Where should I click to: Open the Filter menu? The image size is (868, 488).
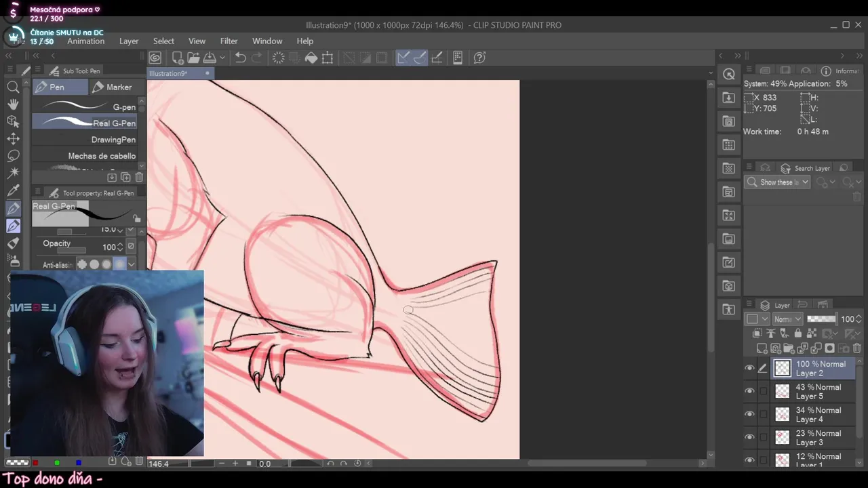click(x=229, y=41)
